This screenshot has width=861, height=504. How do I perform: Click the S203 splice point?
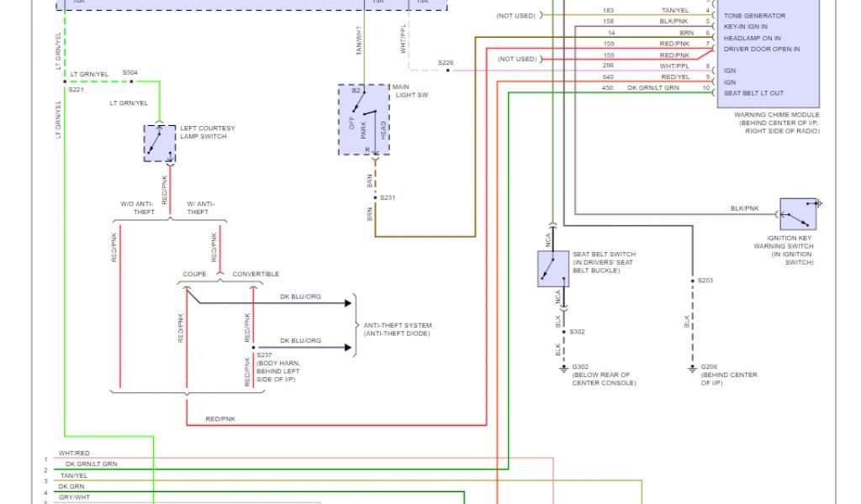[x=692, y=281]
